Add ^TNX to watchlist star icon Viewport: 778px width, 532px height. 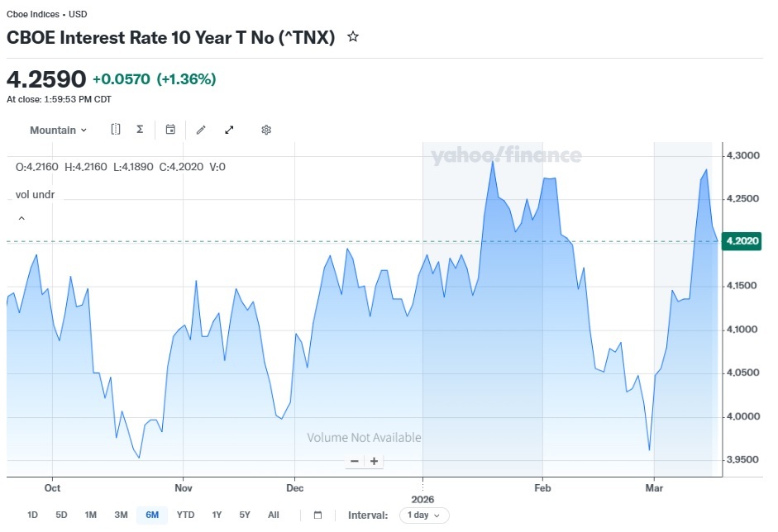[353, 36]
